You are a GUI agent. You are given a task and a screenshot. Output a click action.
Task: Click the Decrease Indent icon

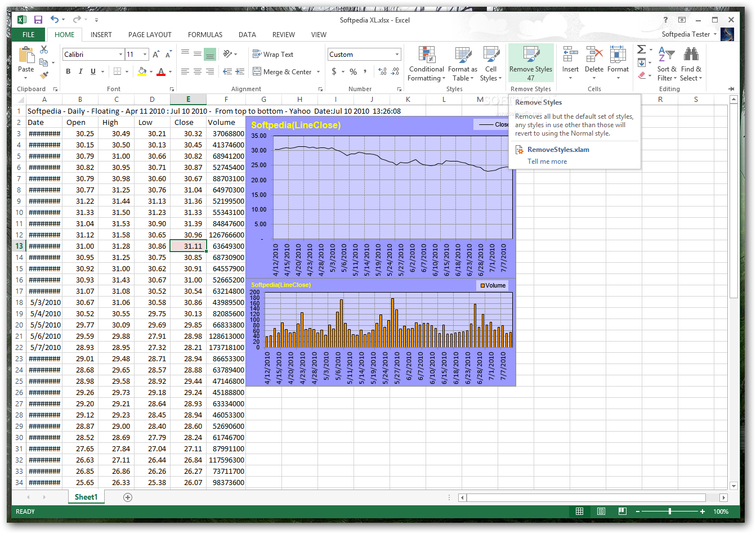coord(227,71)
